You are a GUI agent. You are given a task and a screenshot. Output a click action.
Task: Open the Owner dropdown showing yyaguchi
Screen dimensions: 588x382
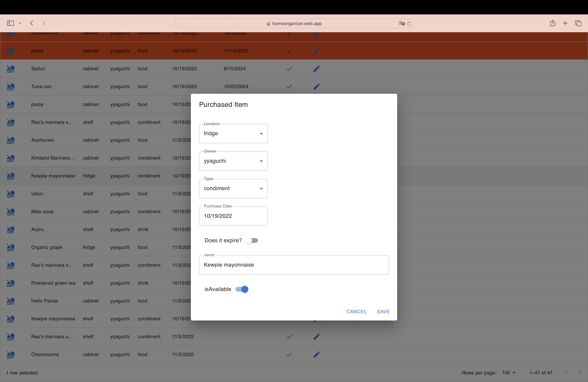(233, 161)
